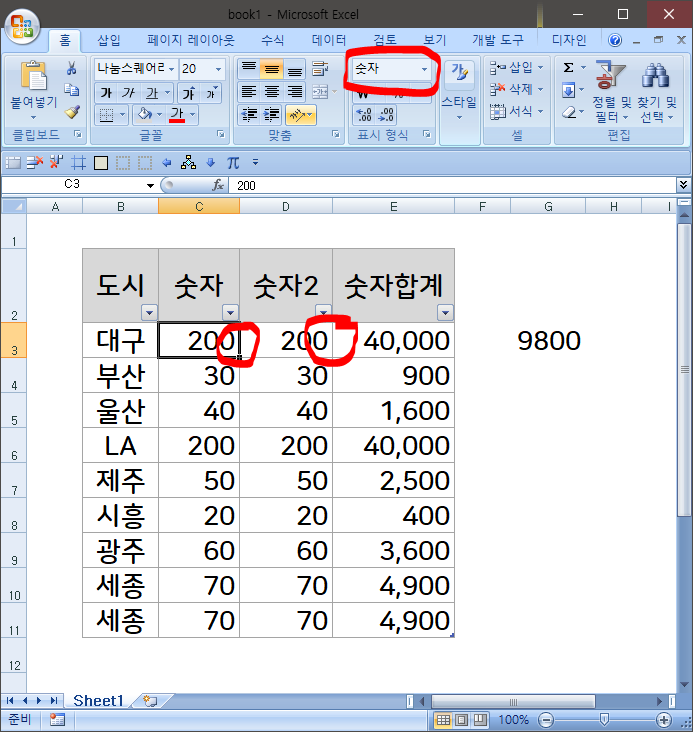Click the blue down arrow in quick toolbar
This screenshot has width=693, height=732.
pyautogui.click(x=211, y=162)
